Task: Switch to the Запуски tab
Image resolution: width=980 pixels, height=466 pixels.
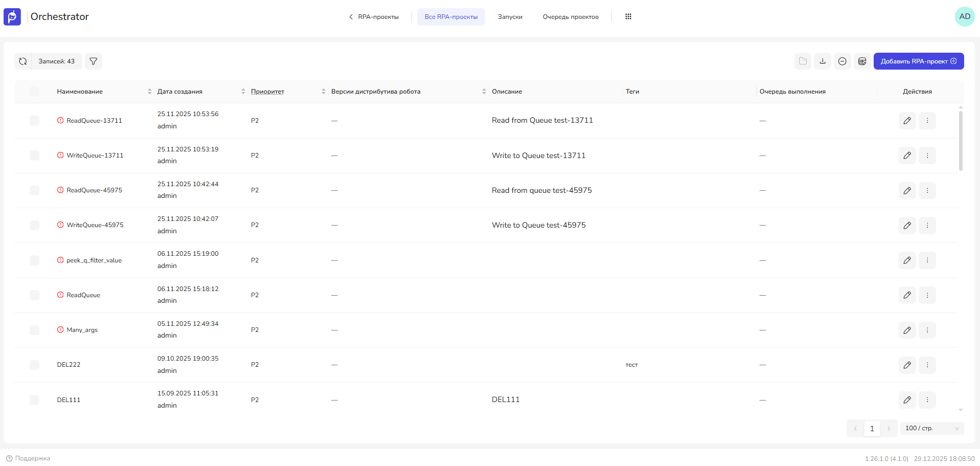Action: tap(510, 17)
